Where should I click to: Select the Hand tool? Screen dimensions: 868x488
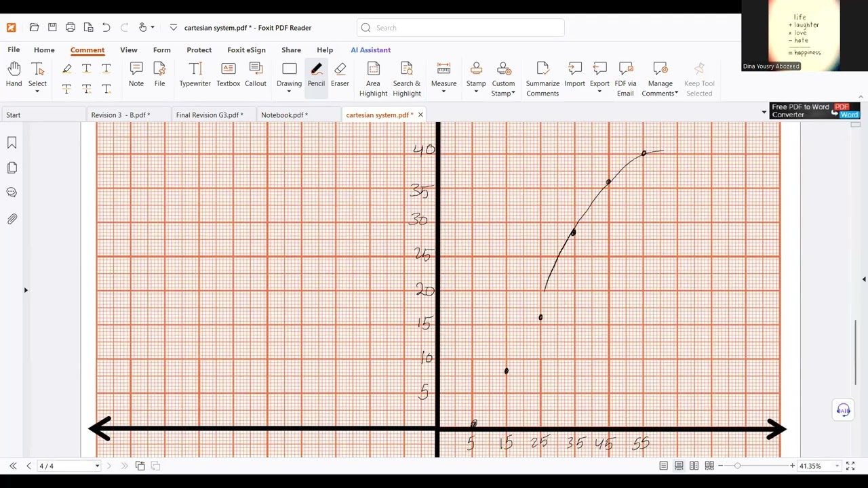(x=14, y=75)
